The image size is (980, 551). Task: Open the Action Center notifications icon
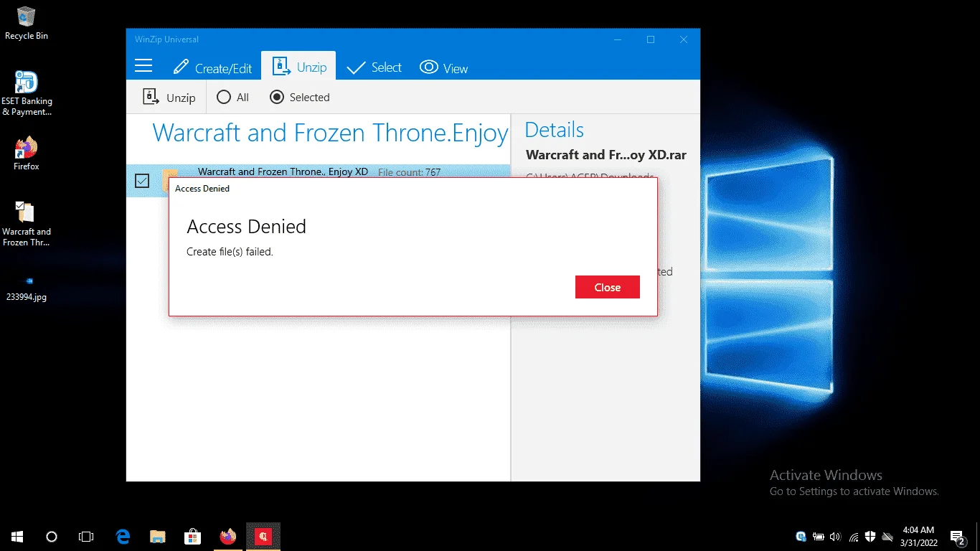pos(958,536)
